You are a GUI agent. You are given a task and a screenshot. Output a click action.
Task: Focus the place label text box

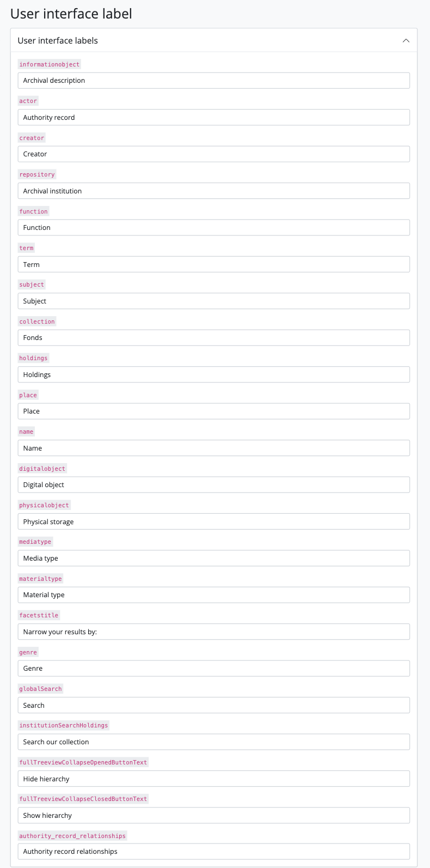pos(213,411)
